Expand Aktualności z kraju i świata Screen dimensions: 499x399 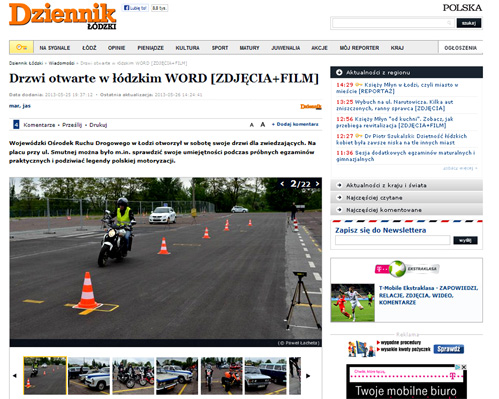point(406,185)
